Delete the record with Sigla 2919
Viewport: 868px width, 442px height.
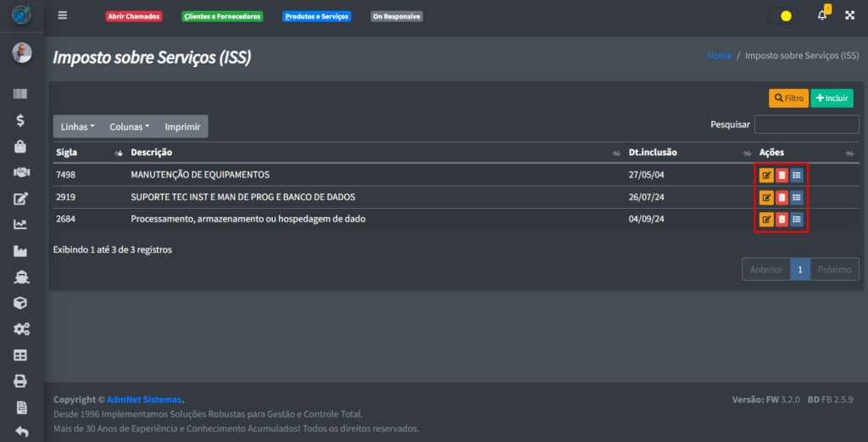[x=782, y=198]
